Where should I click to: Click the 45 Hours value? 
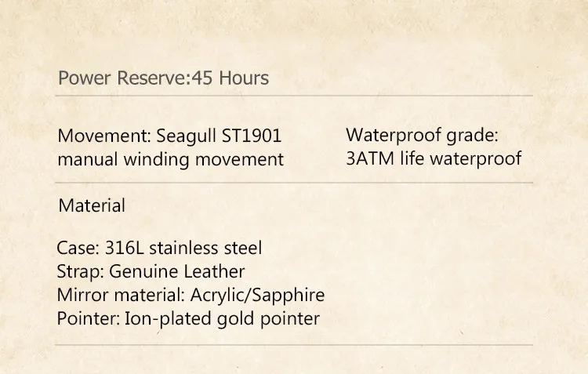coord(230,78)
